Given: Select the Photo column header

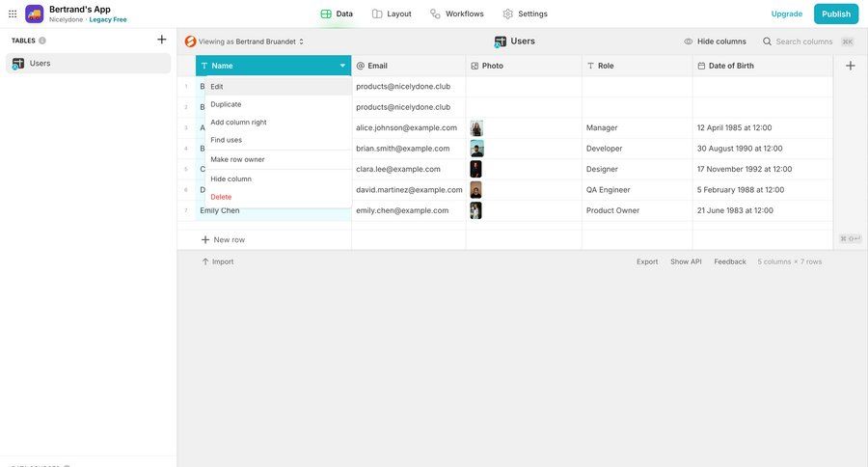Looking at the screenshot, I should point(524,66).
